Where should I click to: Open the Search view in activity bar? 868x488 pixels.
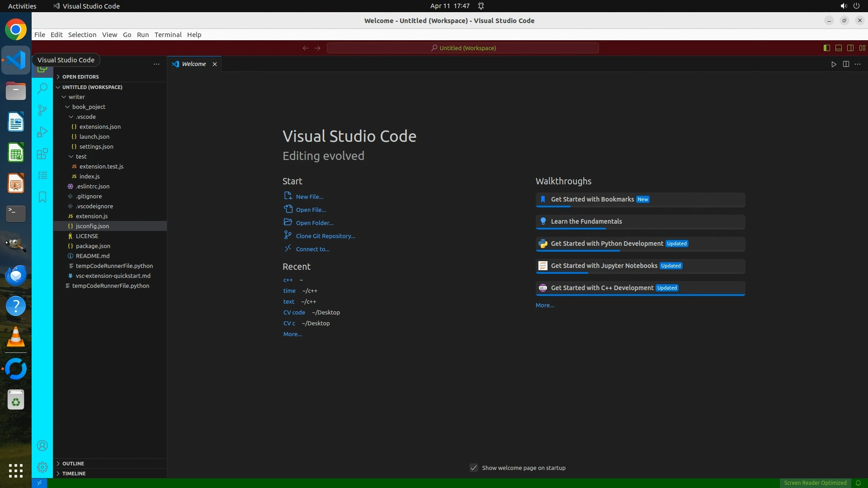tap(42, 88)
